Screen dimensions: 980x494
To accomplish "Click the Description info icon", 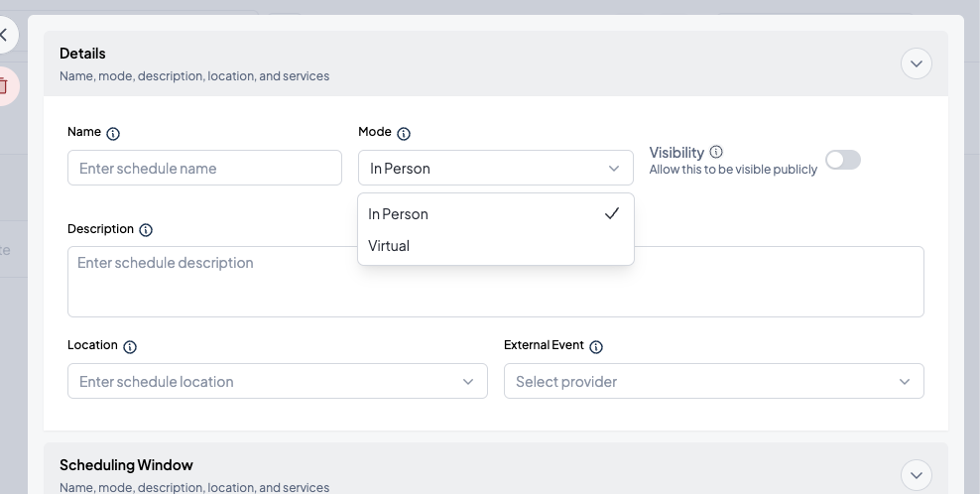I will point(146,229).
